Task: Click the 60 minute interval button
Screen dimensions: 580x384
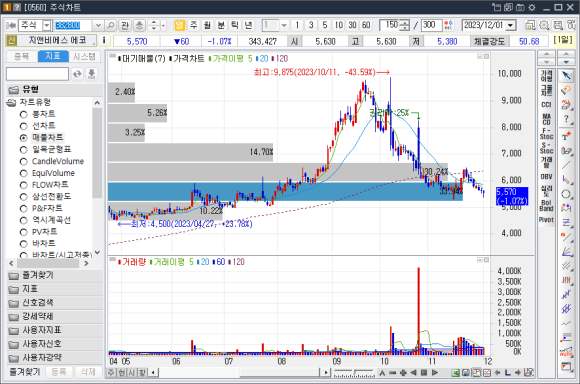Action: 366,25
